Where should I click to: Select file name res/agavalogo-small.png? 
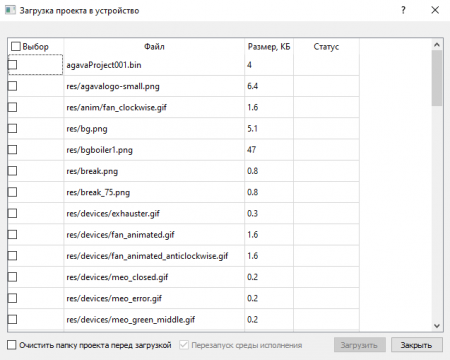pyautogui.click(x=113, y=86)
